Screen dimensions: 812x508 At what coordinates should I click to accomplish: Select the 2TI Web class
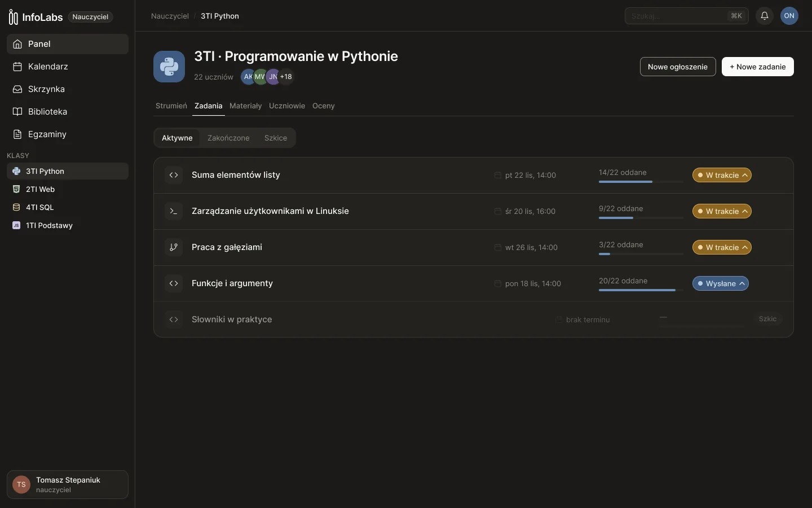point(68,189)
